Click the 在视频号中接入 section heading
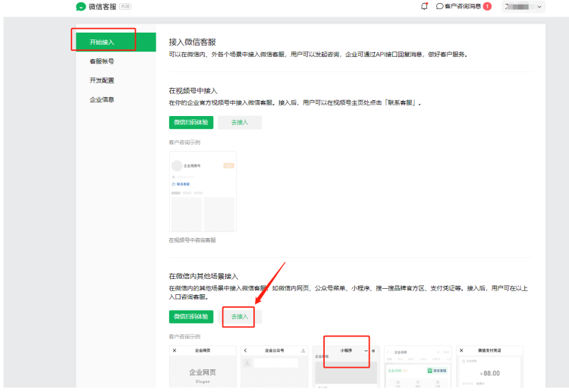 [193, 91]
